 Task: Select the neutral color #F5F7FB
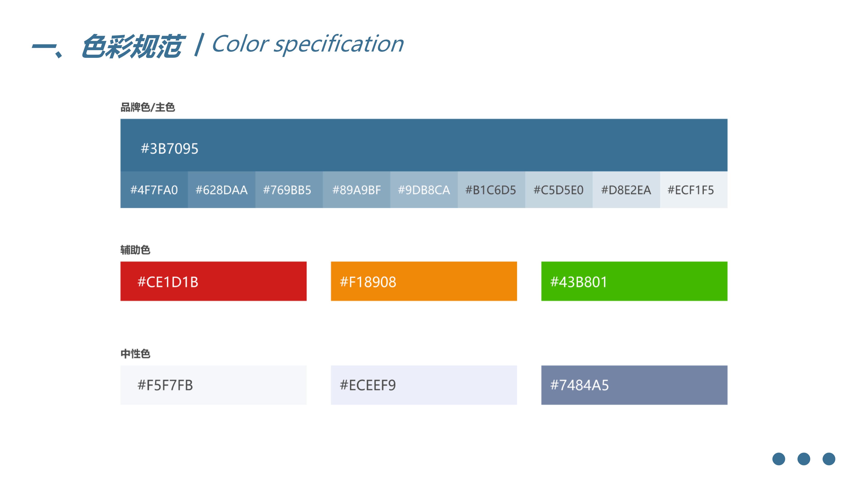click(x=213, y=385)
